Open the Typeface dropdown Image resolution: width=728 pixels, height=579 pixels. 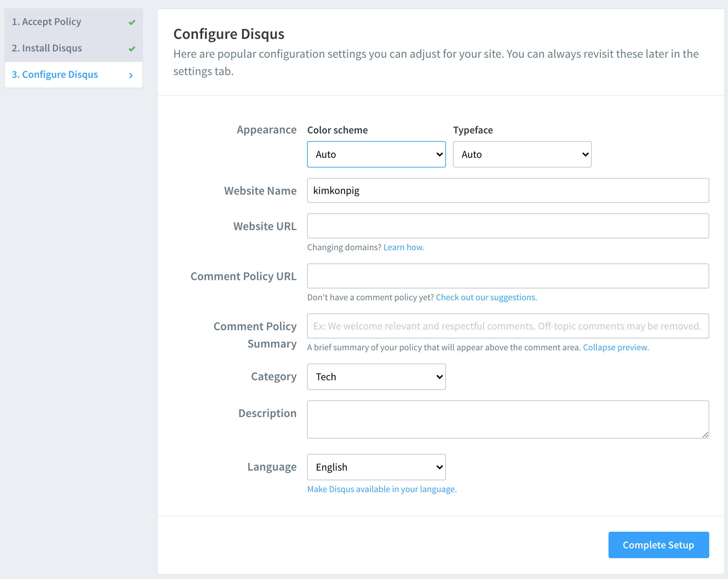pyautogui.click(x=522, y=154)
